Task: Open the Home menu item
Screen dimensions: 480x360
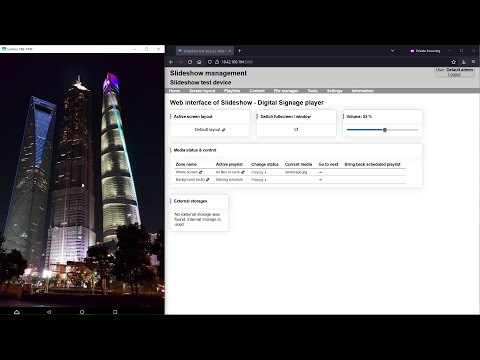Action: (174, 91)
